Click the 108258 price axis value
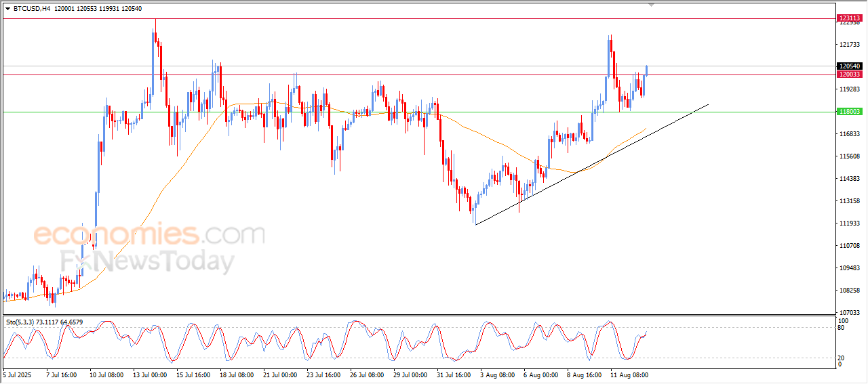 (850, 291)
